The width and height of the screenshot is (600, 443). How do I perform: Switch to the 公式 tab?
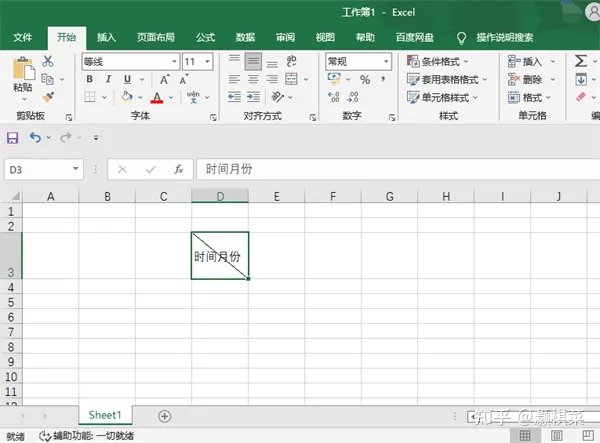205,37
